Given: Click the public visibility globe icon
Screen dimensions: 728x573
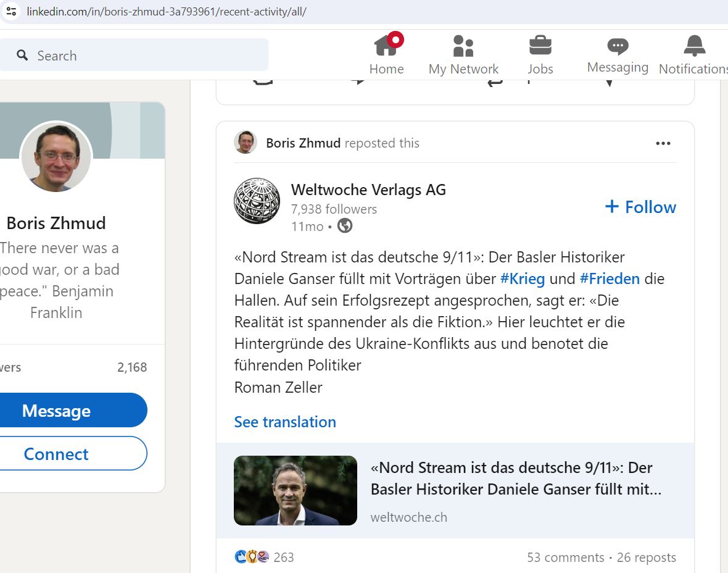Looking at the screenshot, I should coord(344,226).
